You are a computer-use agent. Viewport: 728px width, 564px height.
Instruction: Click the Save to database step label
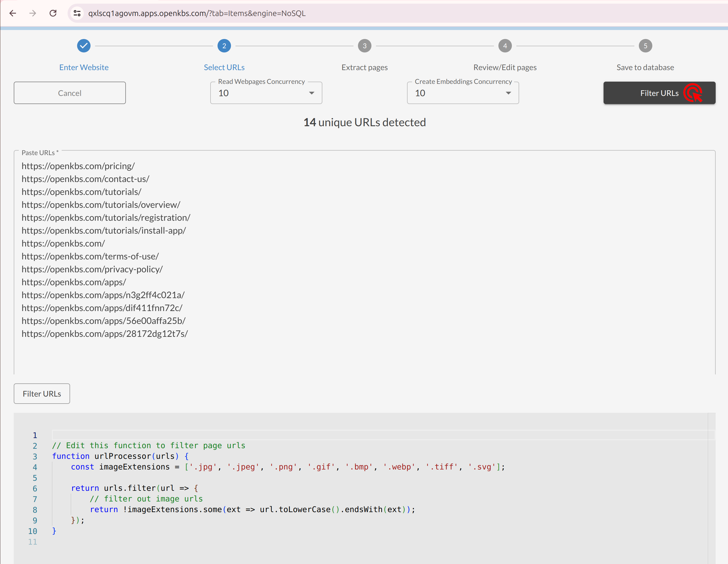pyautogui.click(x=645, y=67)
